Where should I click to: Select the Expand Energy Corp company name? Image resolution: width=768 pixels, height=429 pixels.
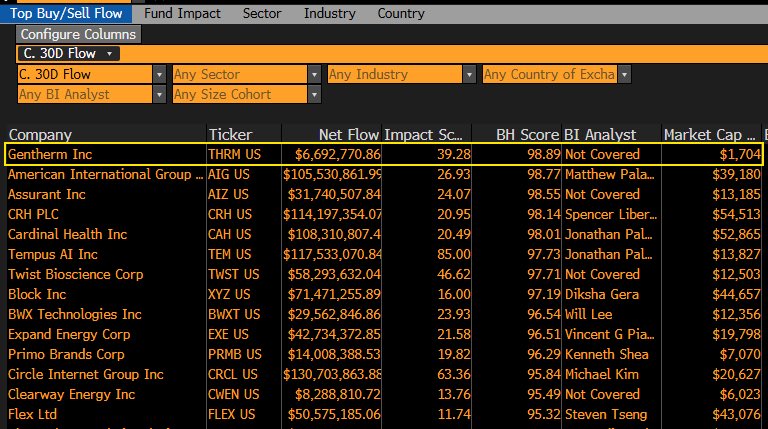(x=69, y=334)
